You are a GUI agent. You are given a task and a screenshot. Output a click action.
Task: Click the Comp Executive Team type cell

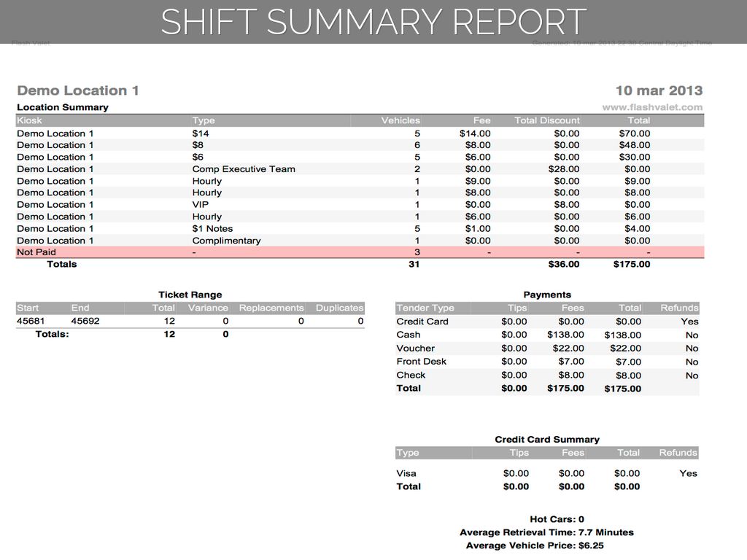[244, 169]
